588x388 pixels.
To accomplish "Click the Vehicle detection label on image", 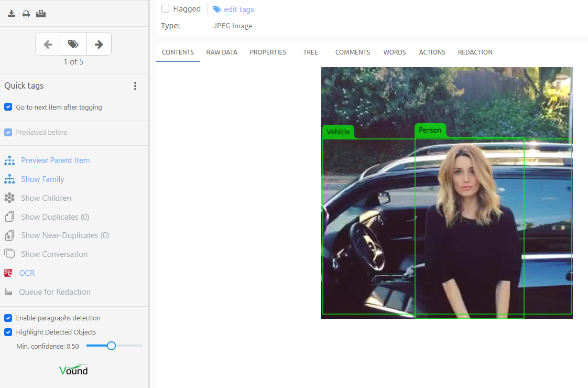I will (x=338, y=132).
